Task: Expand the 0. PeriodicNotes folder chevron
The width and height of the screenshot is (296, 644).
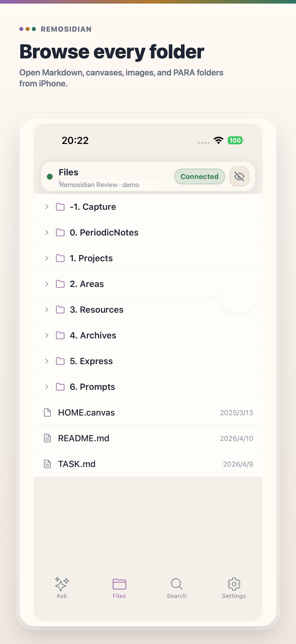Action: point(47,232)
